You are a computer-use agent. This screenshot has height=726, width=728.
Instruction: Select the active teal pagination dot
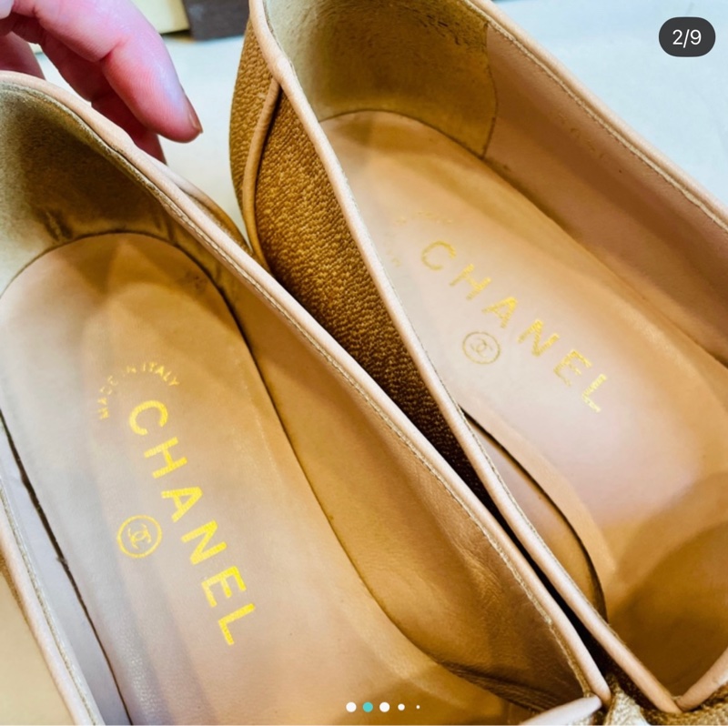pyautogui.click(x=368, y=707)
